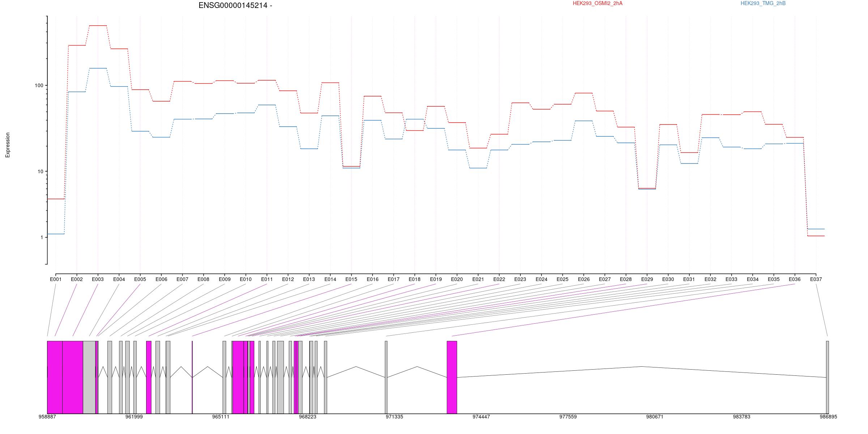The image size is (868, 434).
Task: Click exon label E029
Action: pos(647,279)
